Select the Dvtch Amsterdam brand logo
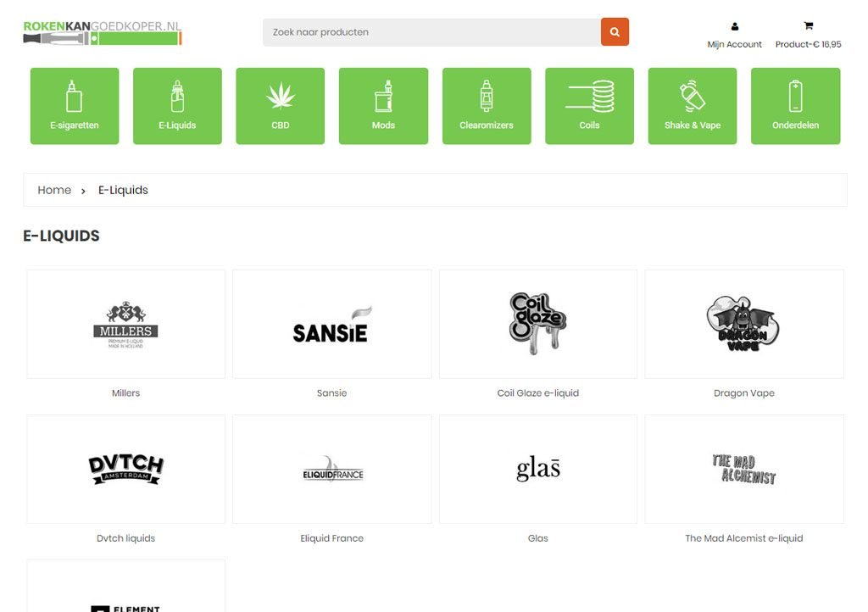The image size is (868, 612). [125, 470]
